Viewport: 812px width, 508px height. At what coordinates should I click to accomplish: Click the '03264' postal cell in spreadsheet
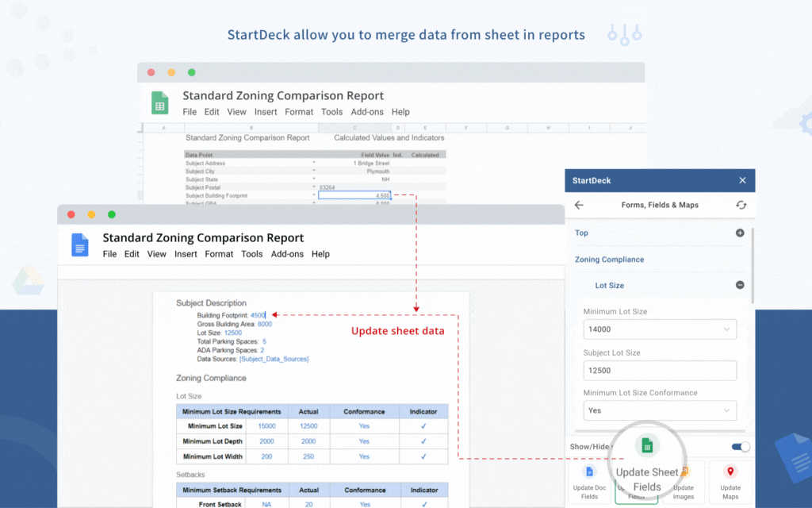(x=327, y=187)
